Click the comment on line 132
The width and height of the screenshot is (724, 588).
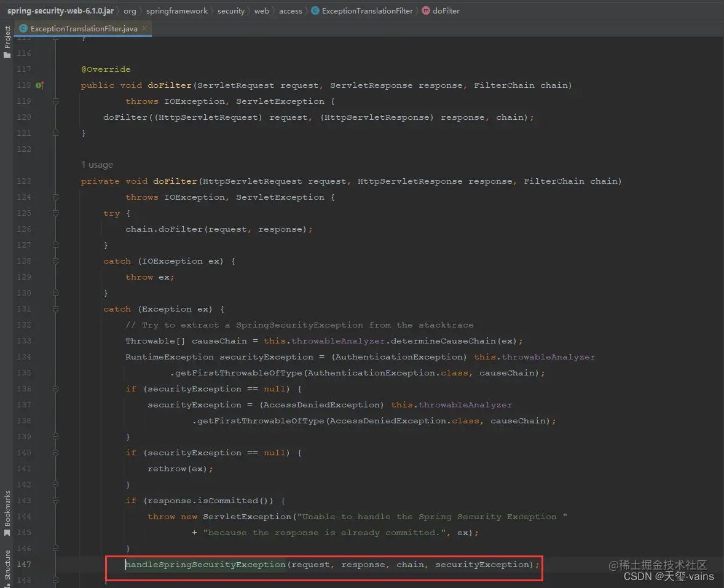tap(299, 325)
